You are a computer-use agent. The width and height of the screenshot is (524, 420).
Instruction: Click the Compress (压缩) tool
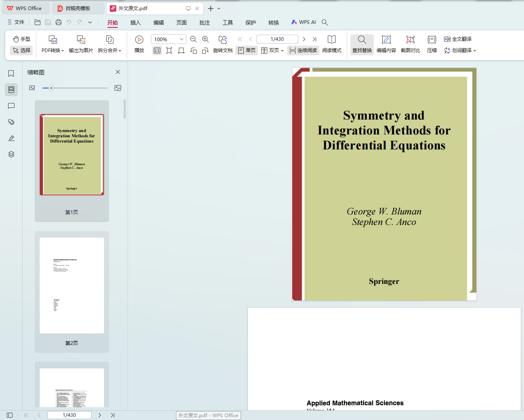tap(432, 44)
